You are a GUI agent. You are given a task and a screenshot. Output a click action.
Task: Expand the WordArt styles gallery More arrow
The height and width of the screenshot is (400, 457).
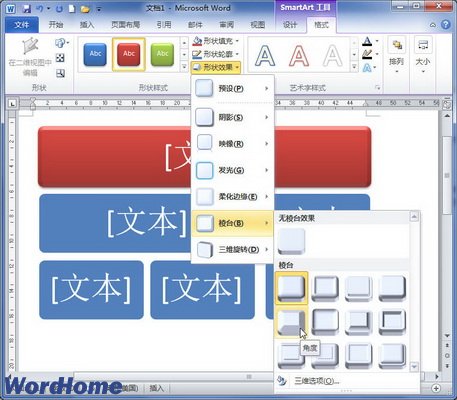[354, 67]
